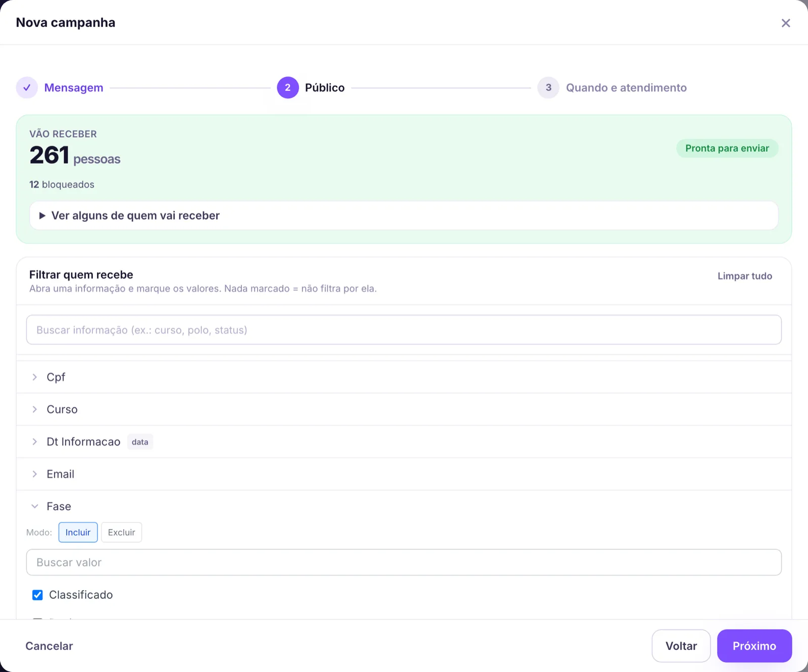The height and width of the screenshot is (672, 808).
Task: Click the Mensagem step checkmark icon
Action: [x=27, y=88]
